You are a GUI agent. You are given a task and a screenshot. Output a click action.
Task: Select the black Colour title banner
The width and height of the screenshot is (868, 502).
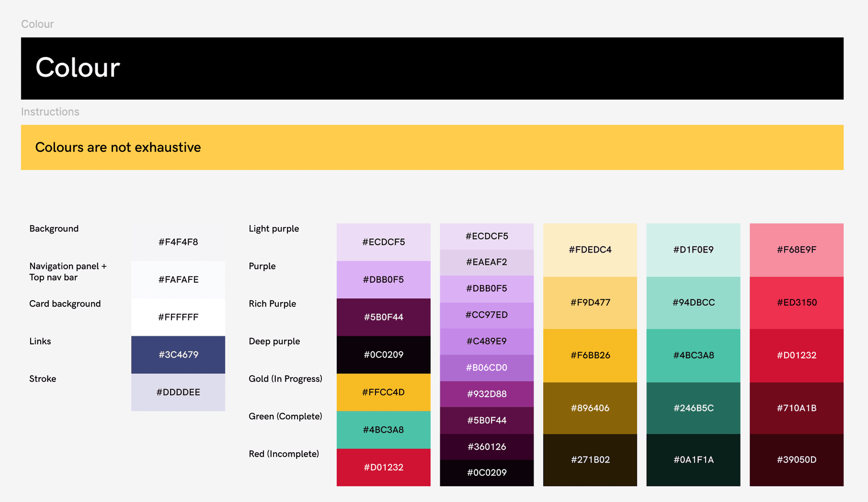tap(432, 68)
